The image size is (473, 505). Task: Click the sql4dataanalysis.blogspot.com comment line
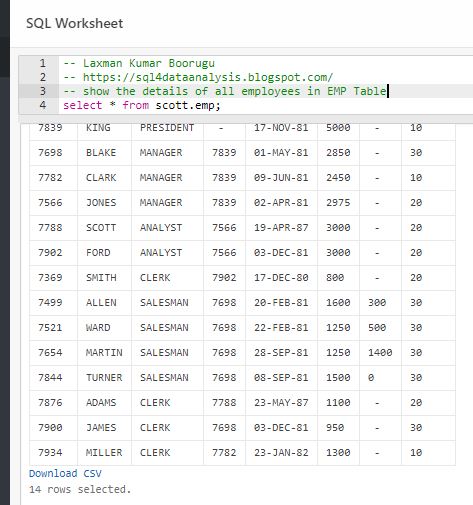point(198,77)
